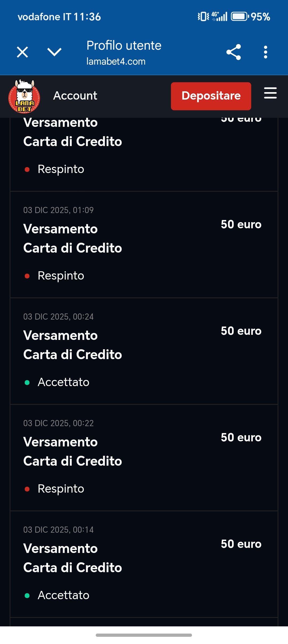The width and height of the screenshot is (288, 644).
Task: Open the three-dot overflow menu
Action: click(x=265, y=52)
